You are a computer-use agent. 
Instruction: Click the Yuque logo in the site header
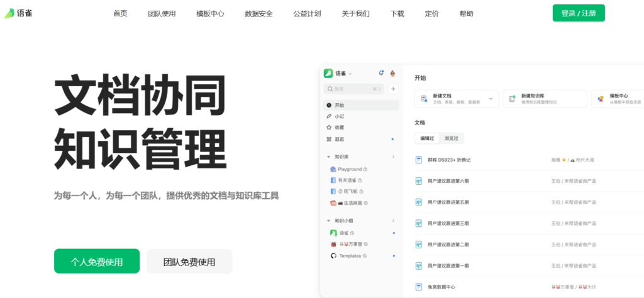tap(18, 13)
